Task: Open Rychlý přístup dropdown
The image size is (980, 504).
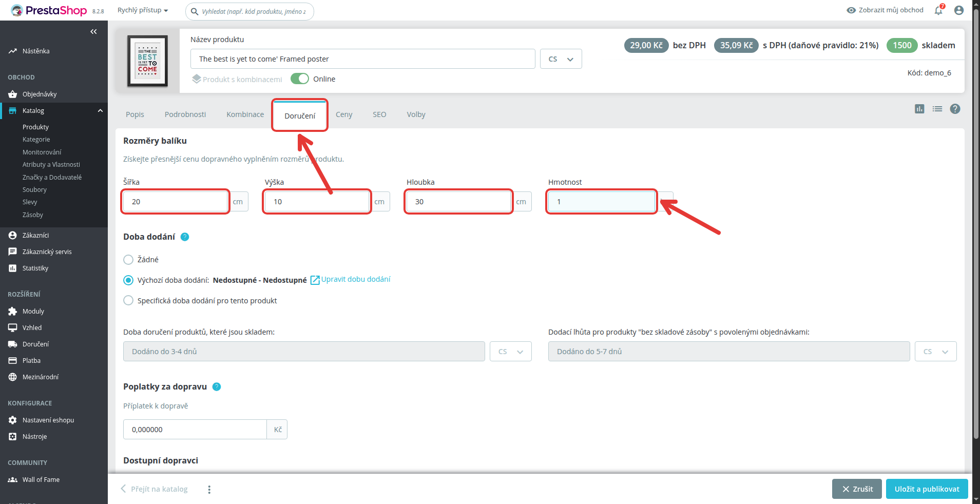Action: pos(143,10)
